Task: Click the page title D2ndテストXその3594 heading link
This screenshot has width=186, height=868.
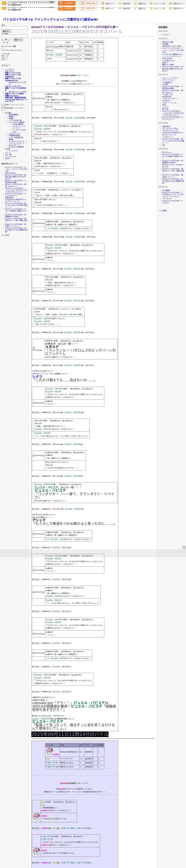Action: pyautogui.click(x=75, y=27)
